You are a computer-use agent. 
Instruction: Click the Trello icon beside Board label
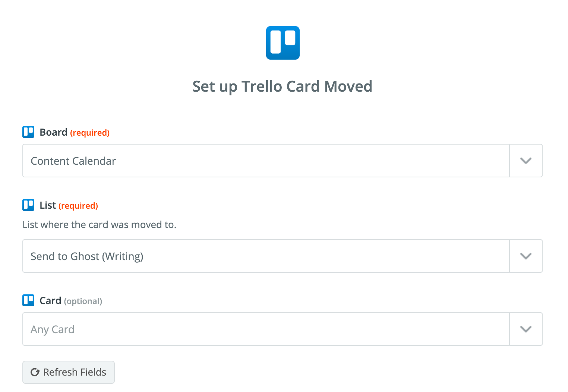28,132
